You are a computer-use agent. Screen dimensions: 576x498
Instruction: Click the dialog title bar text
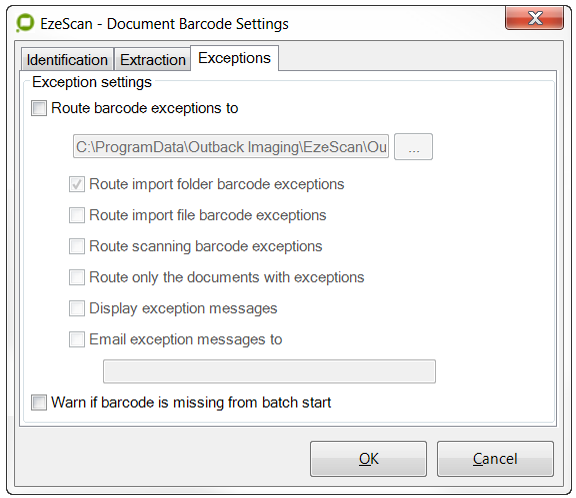point(164,24)
